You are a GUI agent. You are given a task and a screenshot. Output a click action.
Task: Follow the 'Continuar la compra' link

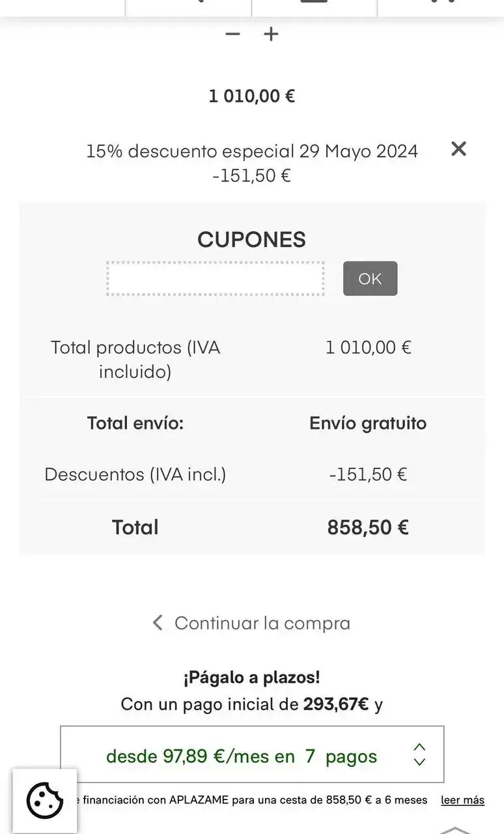(262, 623)
